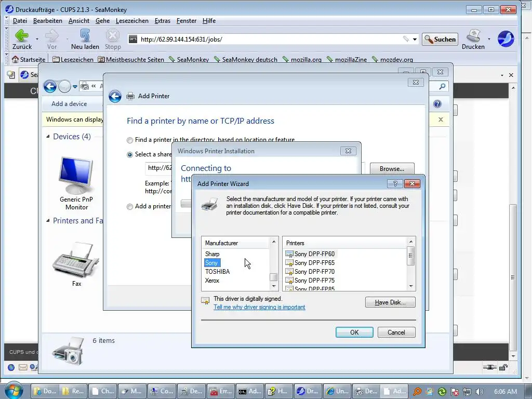Click the Zurück back arrow in SeaMonkey
532x399 pixels.
tap(22, 36)
